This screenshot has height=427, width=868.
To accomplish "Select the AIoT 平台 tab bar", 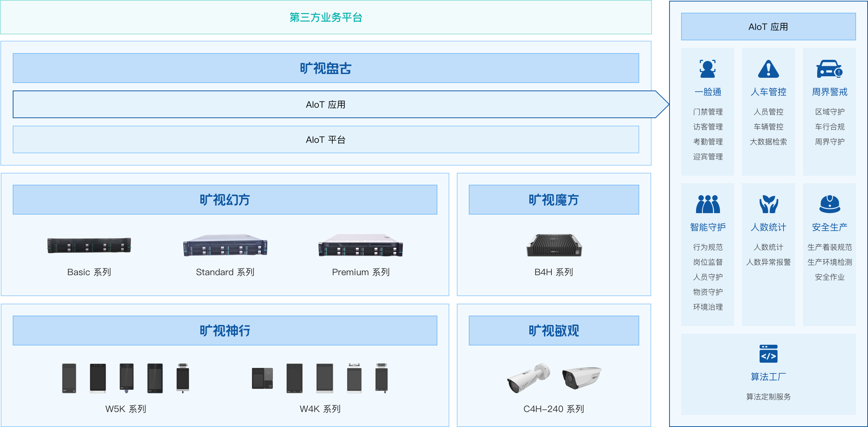I will (325, 140).
